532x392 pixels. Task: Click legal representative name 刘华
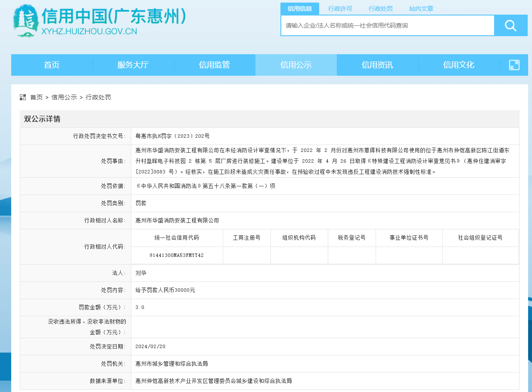click(141, 273)
